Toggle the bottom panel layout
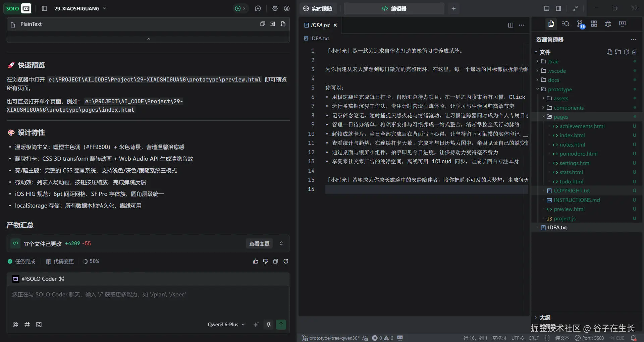The width and height of the screenshot is (644, 342). pyautogui.click(x=547, y=8)
